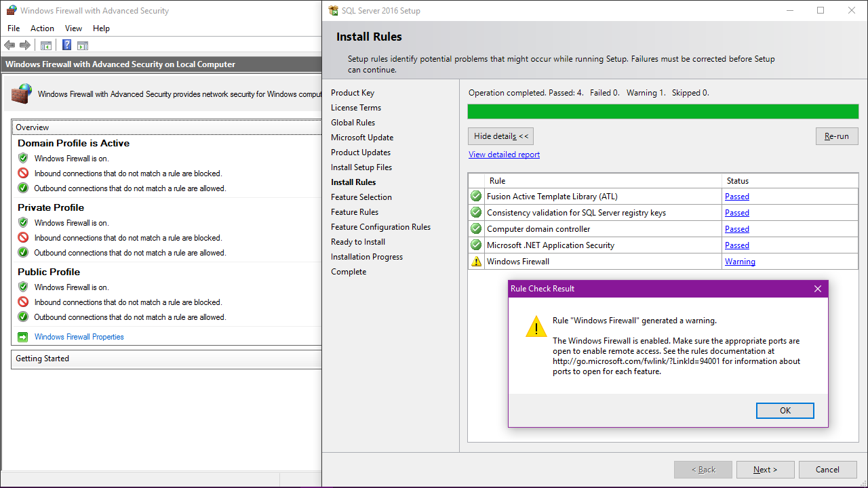Click the Forward arrow in Firewall toolbar
Image resolution: width=868 pixels, height=488 pixels.
(x=25, y=45)
